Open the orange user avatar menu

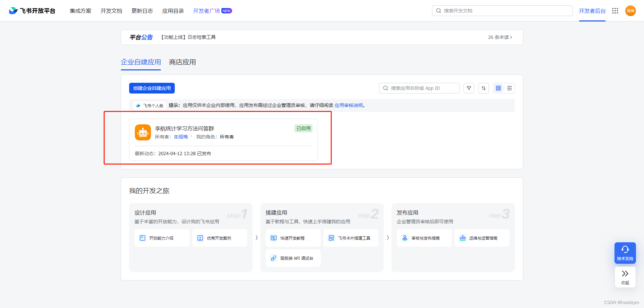630,11
